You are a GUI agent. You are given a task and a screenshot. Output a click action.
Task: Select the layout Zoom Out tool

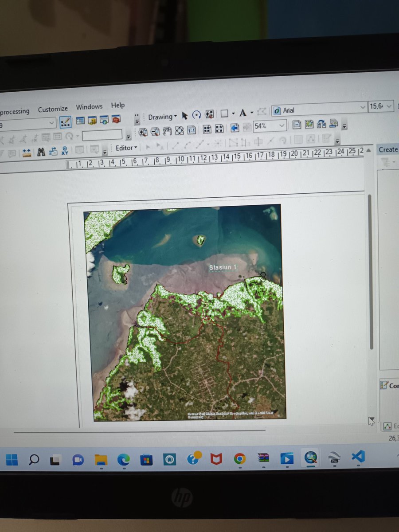(155, 131)
